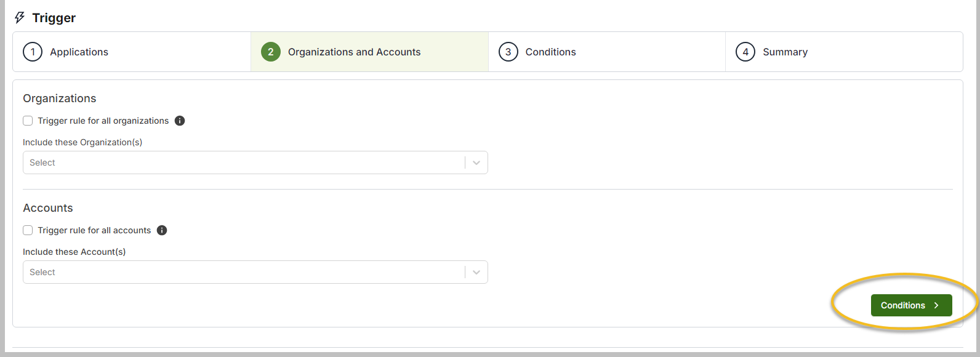980x357 pixels.
Task: Click the step 1 circle icon
Action: point(33,52)
